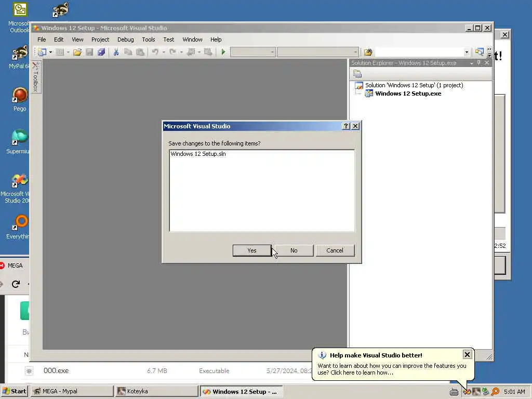Click the Open File folder icon
Viewport: 532px width, 399px height.
coord(77,52)
